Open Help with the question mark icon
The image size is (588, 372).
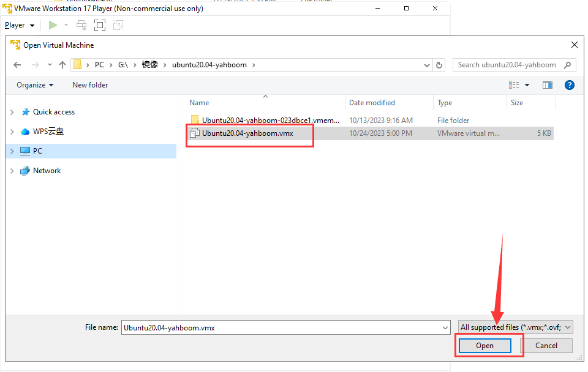click(569, 85)
